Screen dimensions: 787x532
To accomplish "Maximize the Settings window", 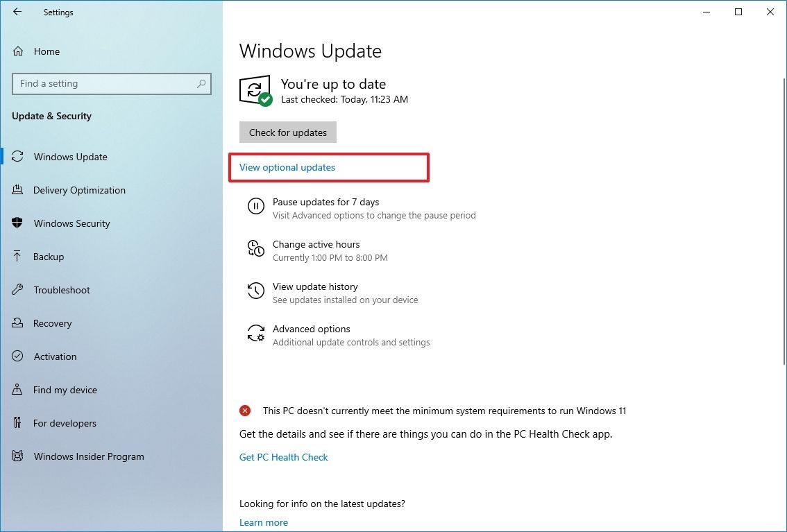I will [738, 12].
